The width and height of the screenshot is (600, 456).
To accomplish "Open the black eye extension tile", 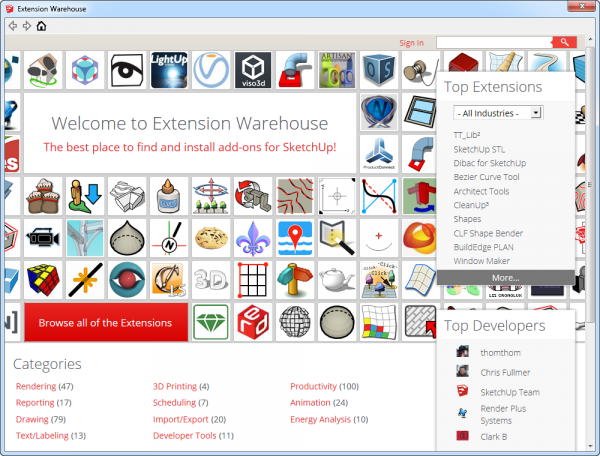I will 127,70.
